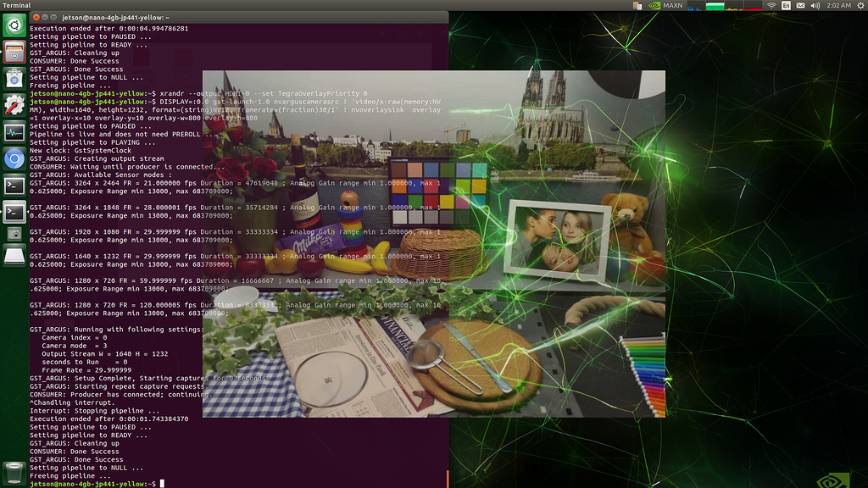Image resolution: width=868 pixels, height=488 pixels.
Task: Open the Ubuntu Dash search
Action: 14,25
